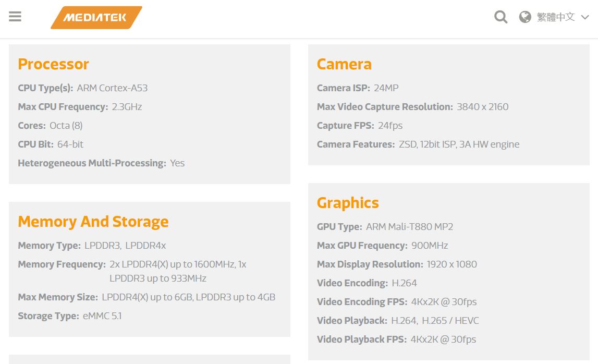Click the Max Display Resolution 1920 x 1080
598x364 pixels.
pos(452,264)
